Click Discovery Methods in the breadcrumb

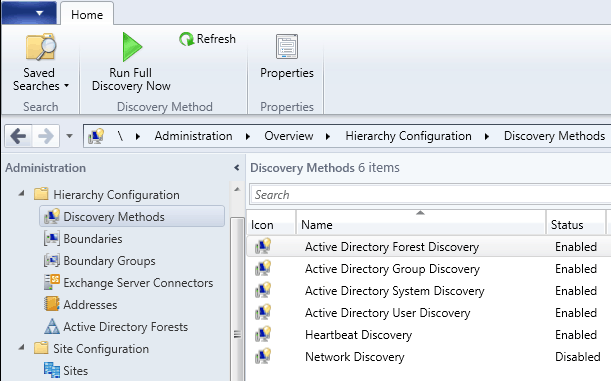point(554,136)
